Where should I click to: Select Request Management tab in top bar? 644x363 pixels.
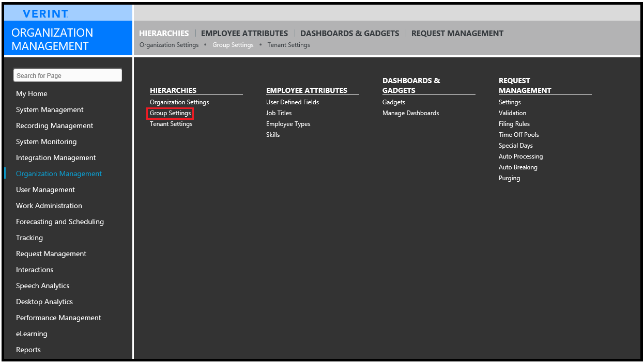pyautogui.click(x=457, y=33)
